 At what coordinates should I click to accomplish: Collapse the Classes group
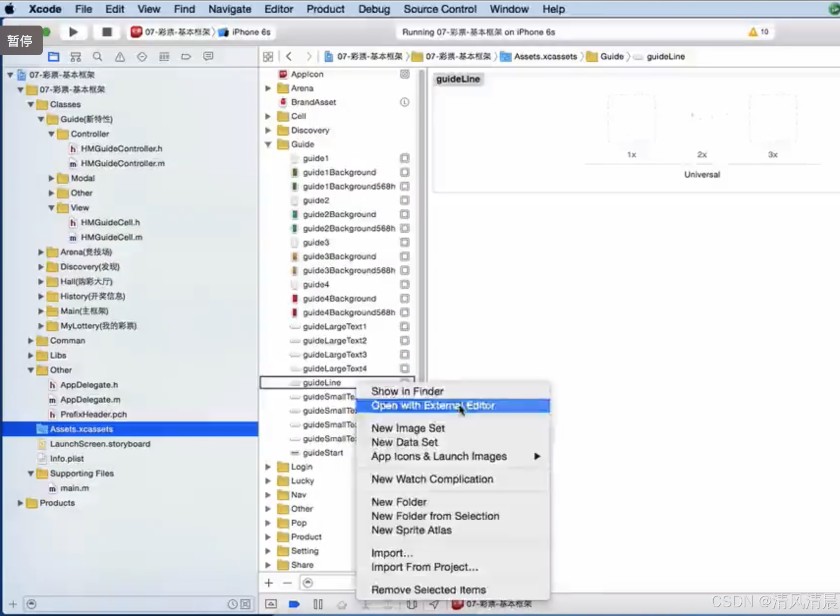30,105
